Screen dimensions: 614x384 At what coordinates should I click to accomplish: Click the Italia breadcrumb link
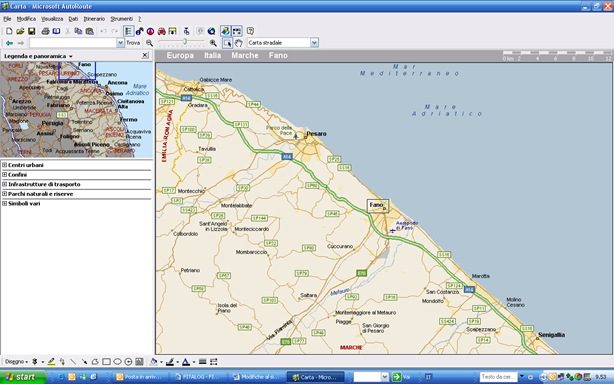click(x=213, y=56)
